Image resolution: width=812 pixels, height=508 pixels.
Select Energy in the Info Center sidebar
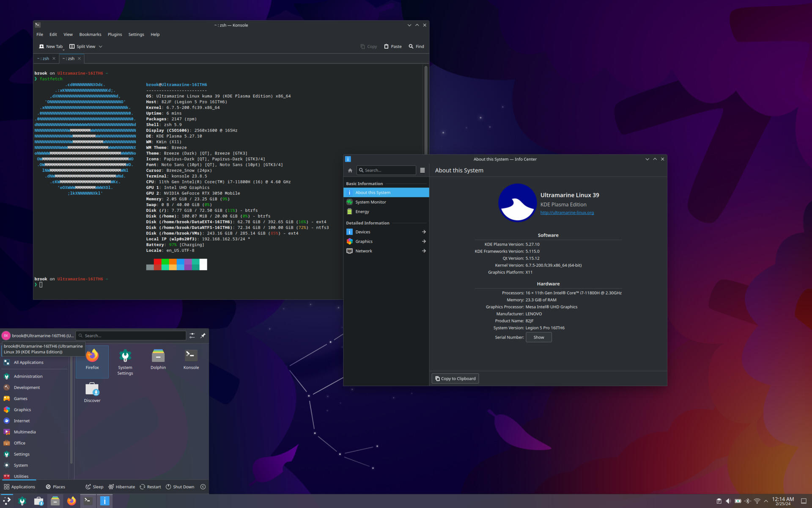point(386,212)
